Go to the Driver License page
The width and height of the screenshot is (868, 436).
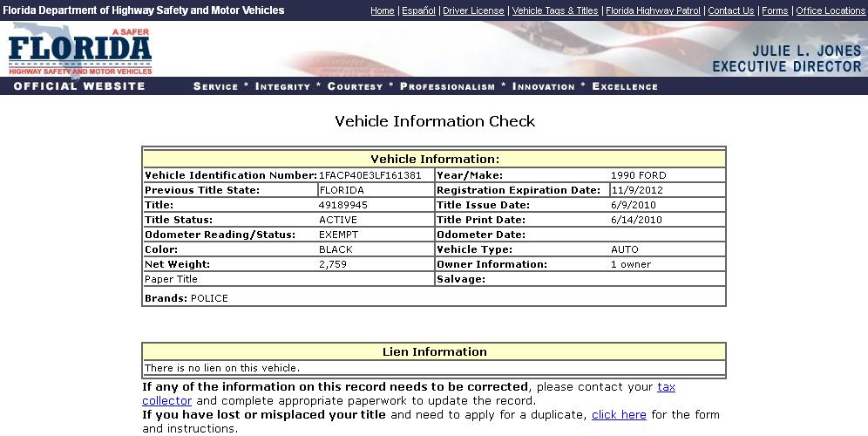(473, 10)
